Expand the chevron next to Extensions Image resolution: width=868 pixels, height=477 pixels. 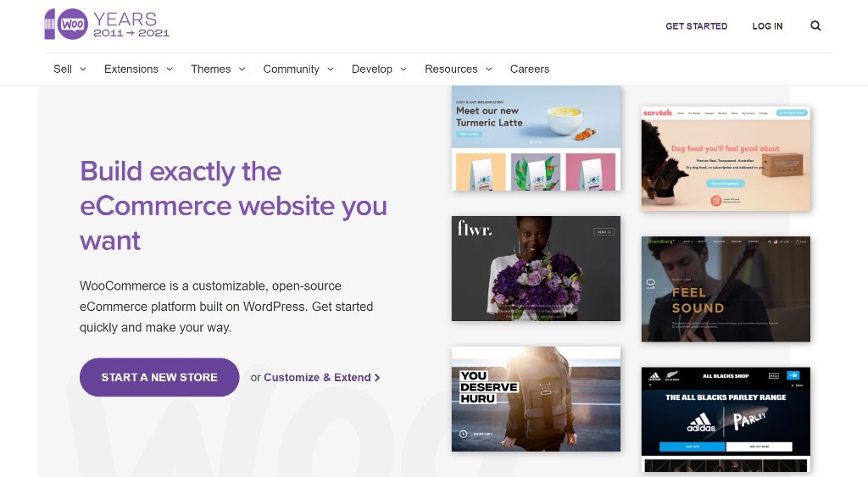point(170,69)
